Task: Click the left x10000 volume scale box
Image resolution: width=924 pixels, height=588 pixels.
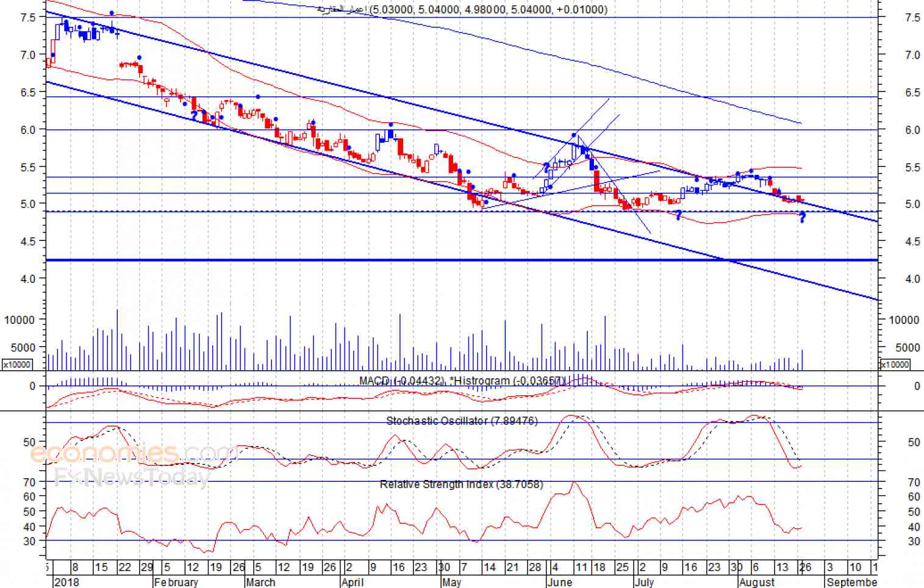Action: pos(17,364)
